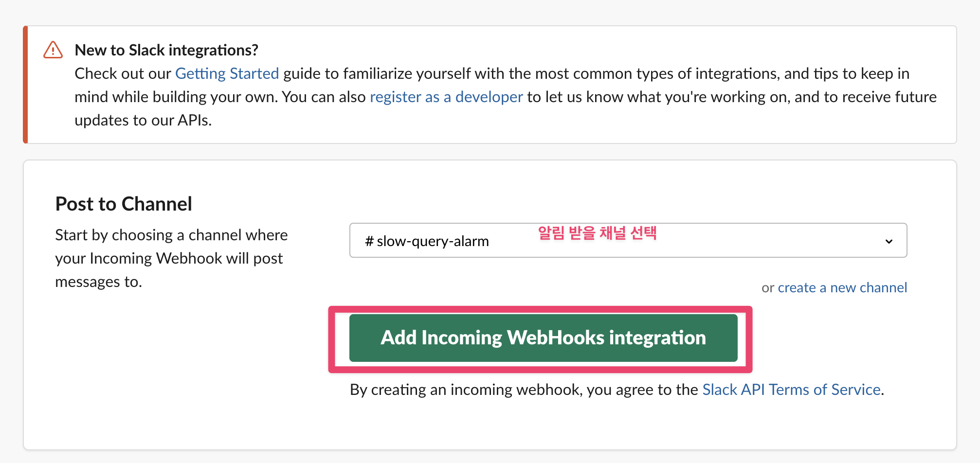The width and height of the screenshot is (980, 463).
Task: Click the 'messages to.' description line
Action: (98, 282)
